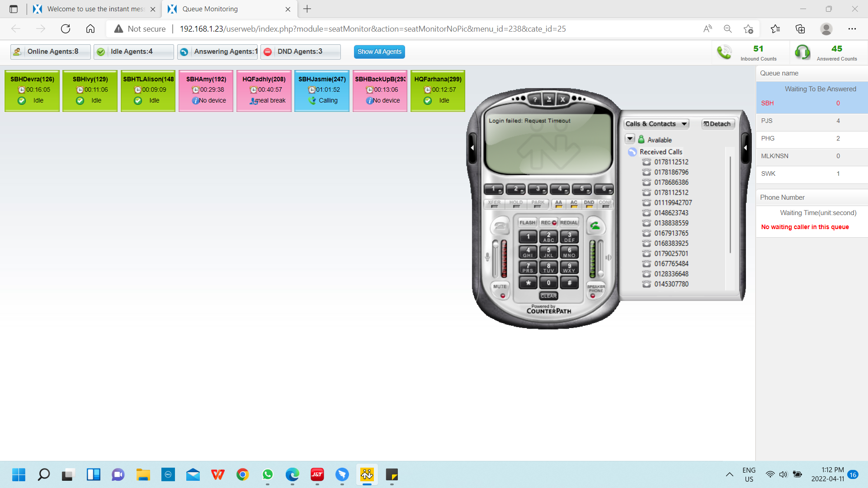This screenshot has height=488, width=868.
Task: Open the Calls & Contacts dropdown
Action: click(x=656, y=124)
